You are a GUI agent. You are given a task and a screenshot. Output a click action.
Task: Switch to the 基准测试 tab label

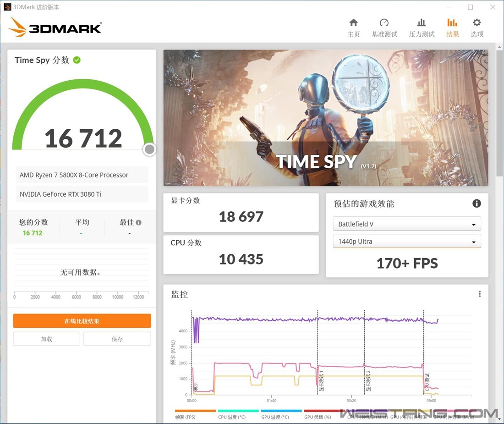click(x=384, y=34)
